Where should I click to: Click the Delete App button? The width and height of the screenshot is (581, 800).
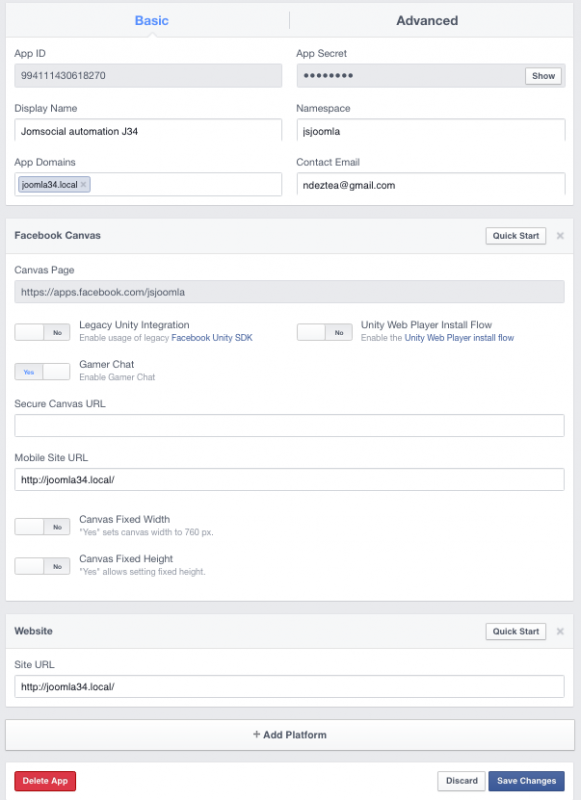(45, 781)
